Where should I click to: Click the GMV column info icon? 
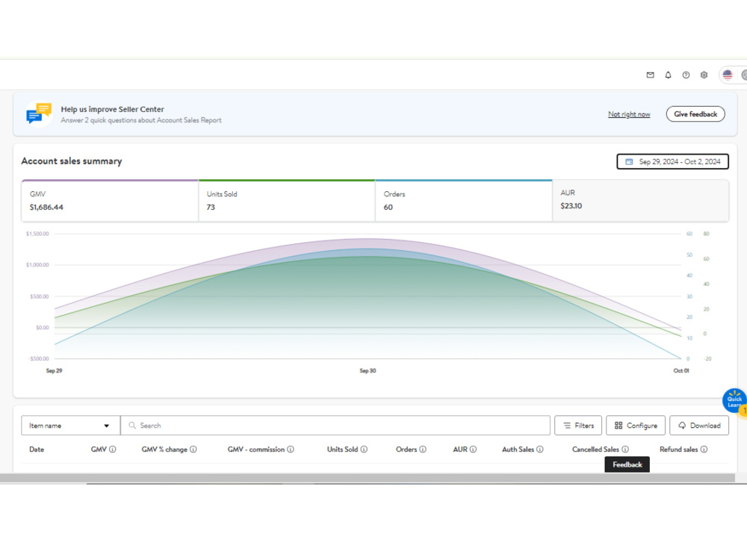pyautogui.click(x=113, y=449)
